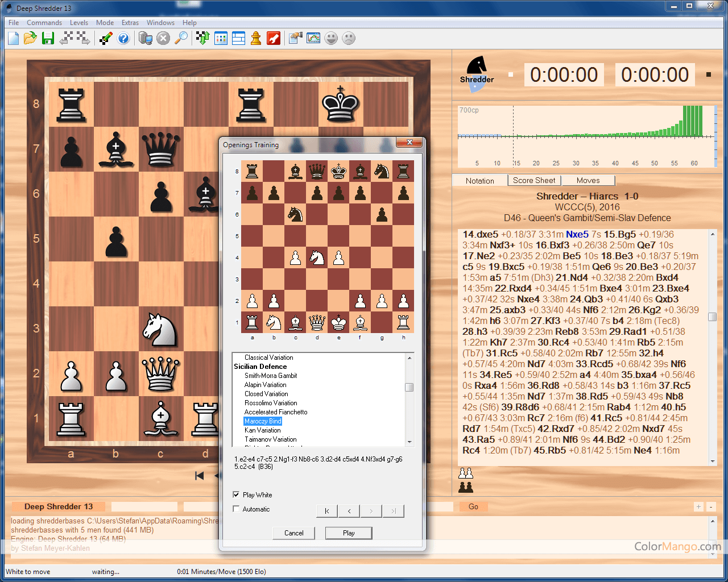Switch to the Score Sheet tab
The width and height of the screenshot is (728, 582).
point(534,180)
